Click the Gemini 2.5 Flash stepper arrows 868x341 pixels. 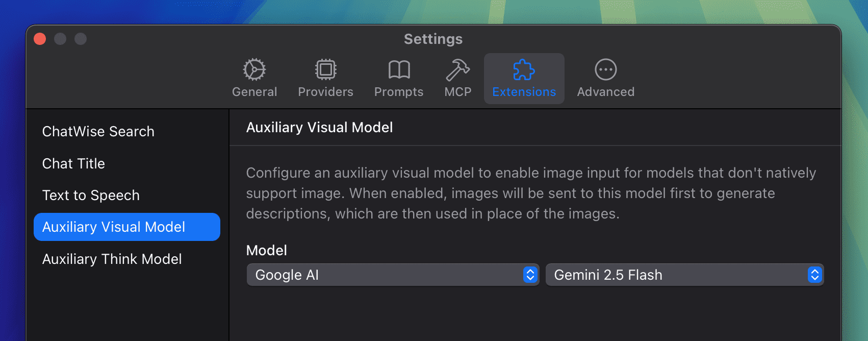815,275
